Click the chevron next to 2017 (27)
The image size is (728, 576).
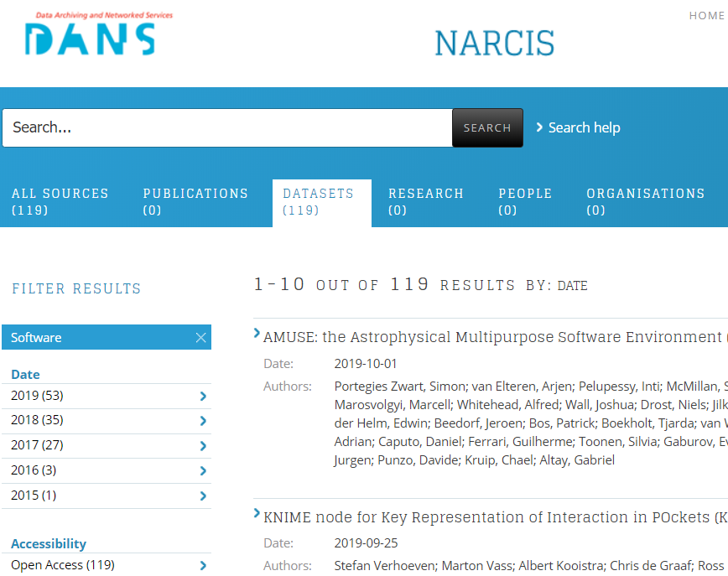click(x=203, y=446)
